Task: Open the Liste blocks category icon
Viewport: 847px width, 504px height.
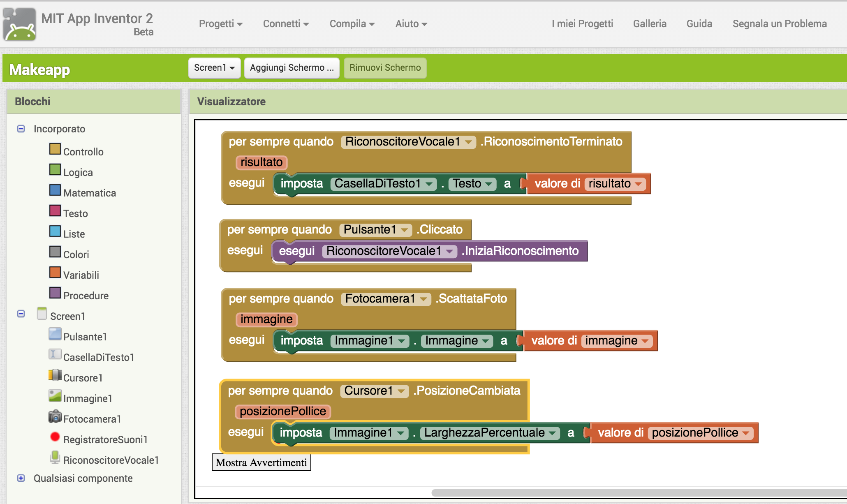Action: click(x=55, y=231)
